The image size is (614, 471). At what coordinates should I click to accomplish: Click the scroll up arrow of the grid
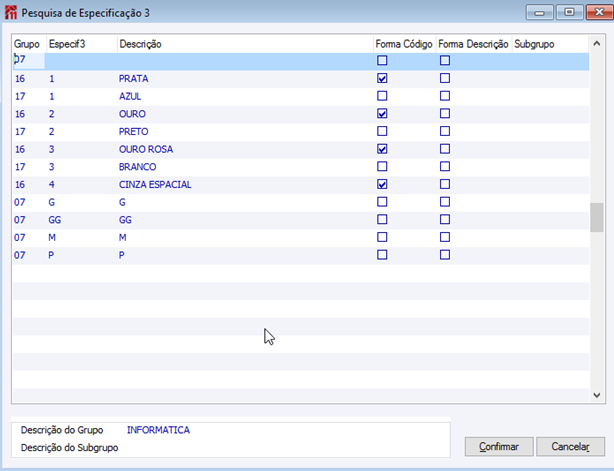pyautogui.click(x=597, y=43)
